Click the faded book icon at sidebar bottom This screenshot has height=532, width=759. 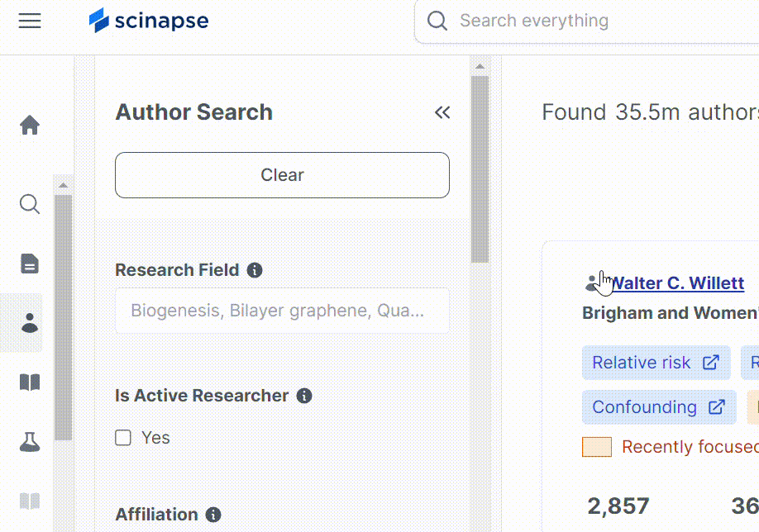coord(30,500)
